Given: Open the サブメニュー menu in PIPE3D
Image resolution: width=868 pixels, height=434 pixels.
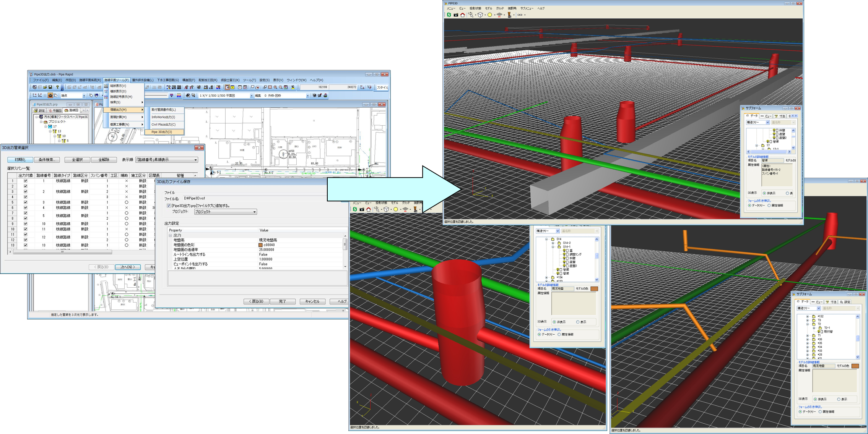Looking at the screenshot, I should click(527, 8).
